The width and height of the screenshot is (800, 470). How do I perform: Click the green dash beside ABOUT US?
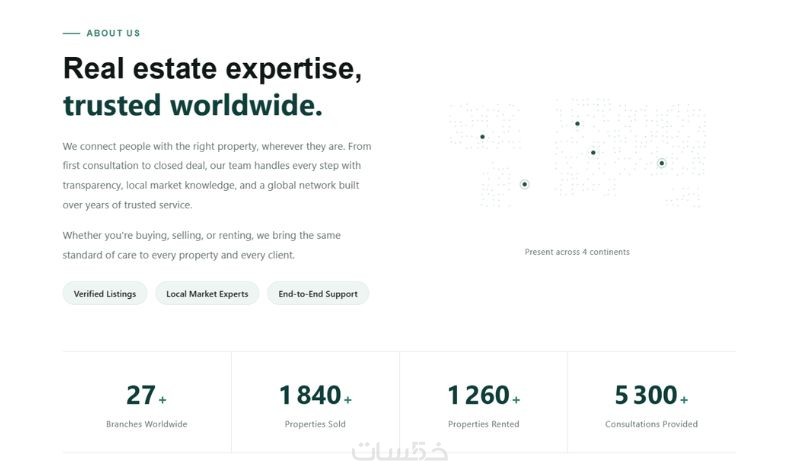[71, 33]
